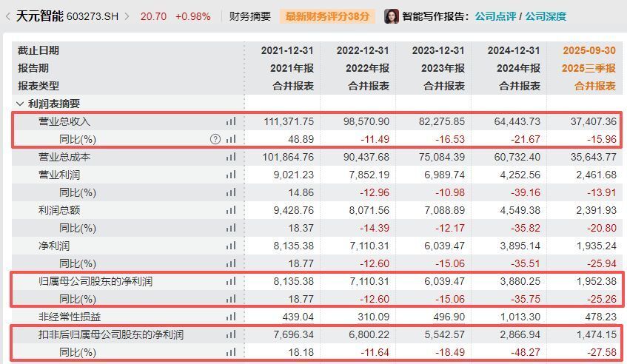
Task: Click the change percentage +0.98%
Action: pos(192,16)
